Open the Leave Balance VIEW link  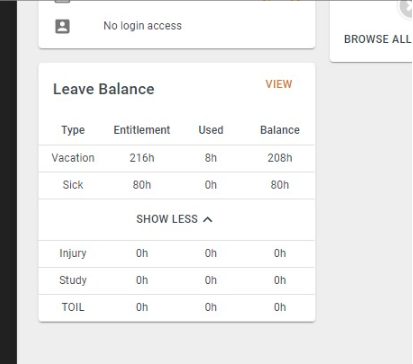279,84
